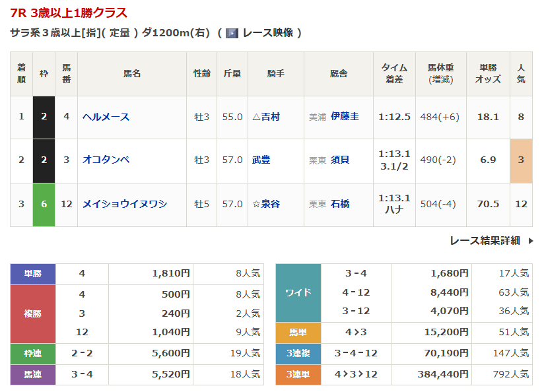Click the green frame number 6 cell

(44, 204)
